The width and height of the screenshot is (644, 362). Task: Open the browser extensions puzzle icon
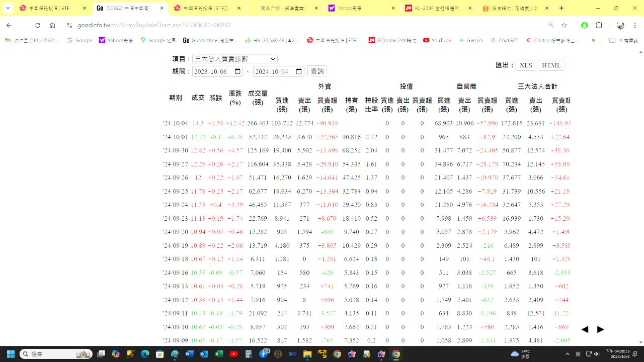599,25
